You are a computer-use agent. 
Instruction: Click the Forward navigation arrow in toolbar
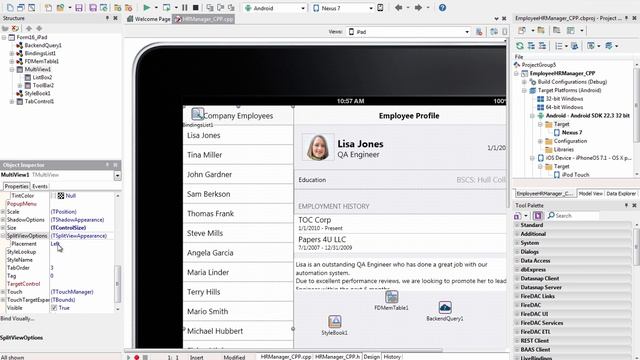click(x=418, y=7)
